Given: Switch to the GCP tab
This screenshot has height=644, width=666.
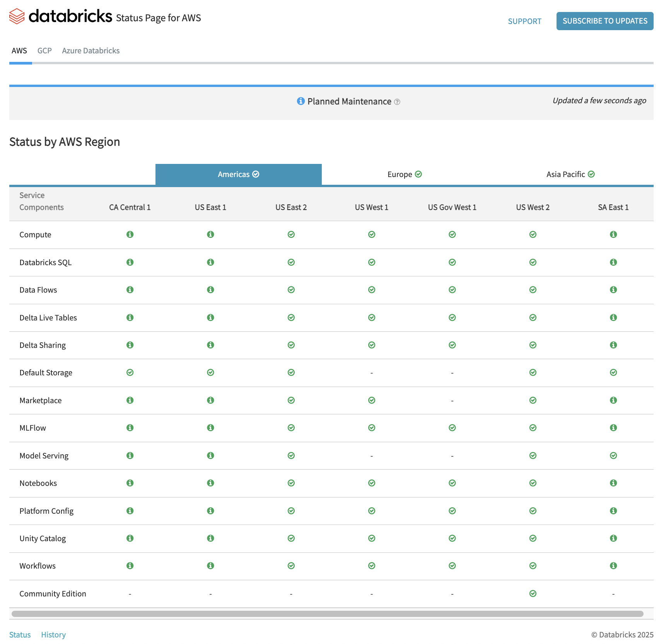Looking at the screenshot, I should 44,51.
